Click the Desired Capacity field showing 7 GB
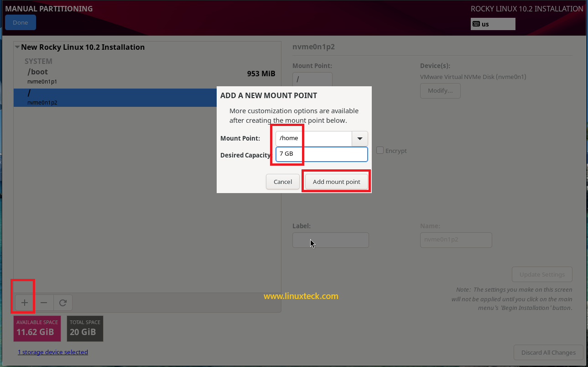This screenshot has height=367, width=588. click(322, 154)
